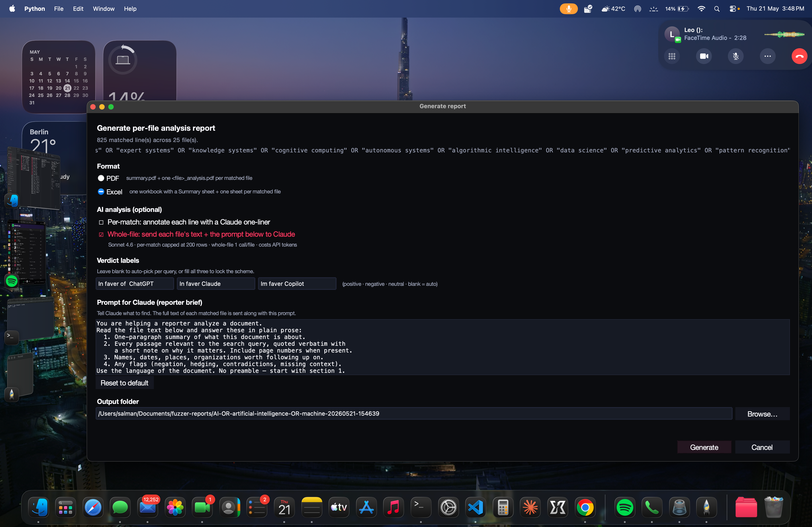Open Calendar from the Dock
This screenshot has height=527, width=812.
pos(284,507)
